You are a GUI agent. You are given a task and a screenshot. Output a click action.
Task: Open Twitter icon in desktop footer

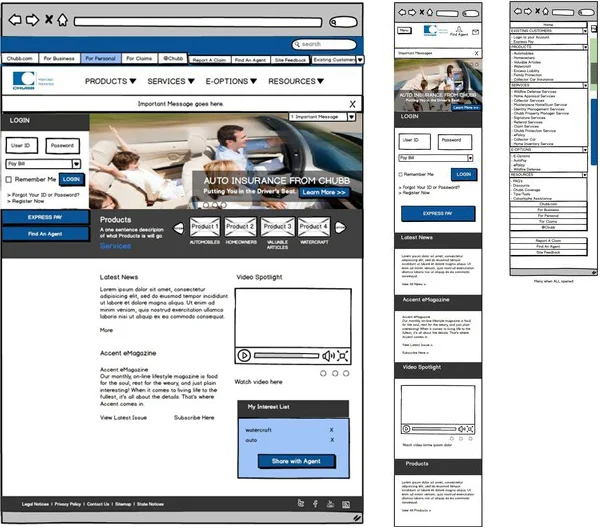tap(301, 503)
